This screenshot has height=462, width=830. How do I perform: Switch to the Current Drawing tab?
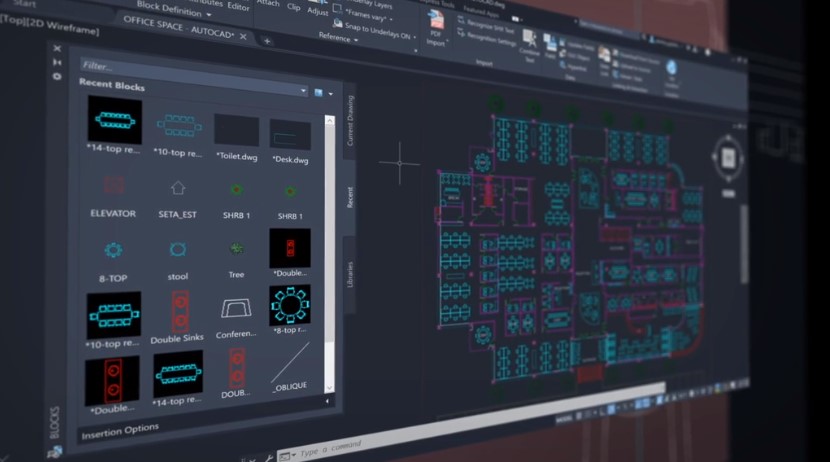pyautogui.click(x=350, y=121)
